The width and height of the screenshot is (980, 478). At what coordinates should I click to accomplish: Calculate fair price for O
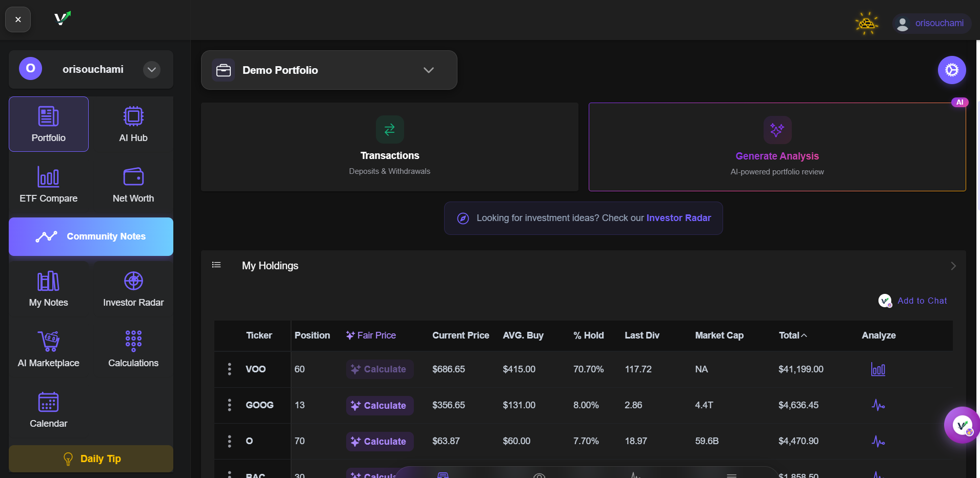pos(379,442)
